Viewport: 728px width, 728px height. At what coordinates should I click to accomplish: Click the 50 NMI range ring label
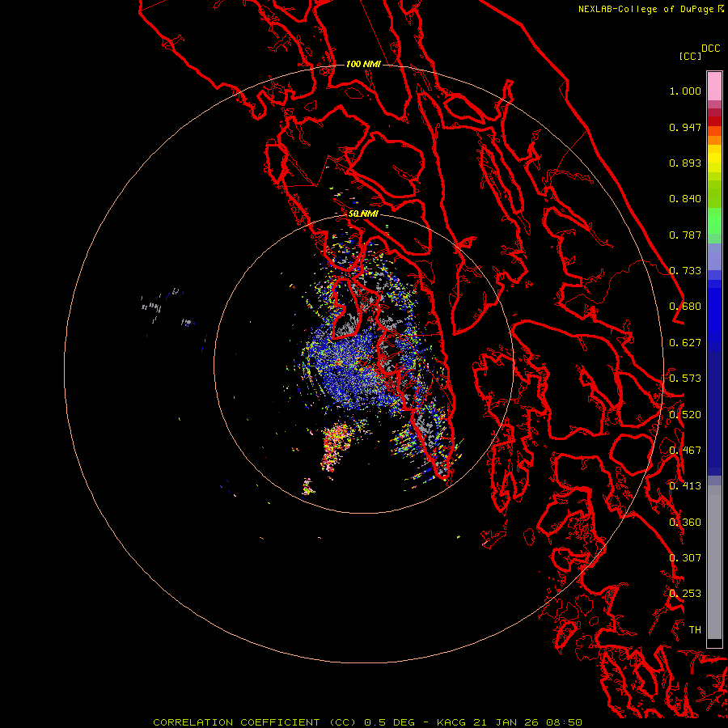[x=363, y=214]
